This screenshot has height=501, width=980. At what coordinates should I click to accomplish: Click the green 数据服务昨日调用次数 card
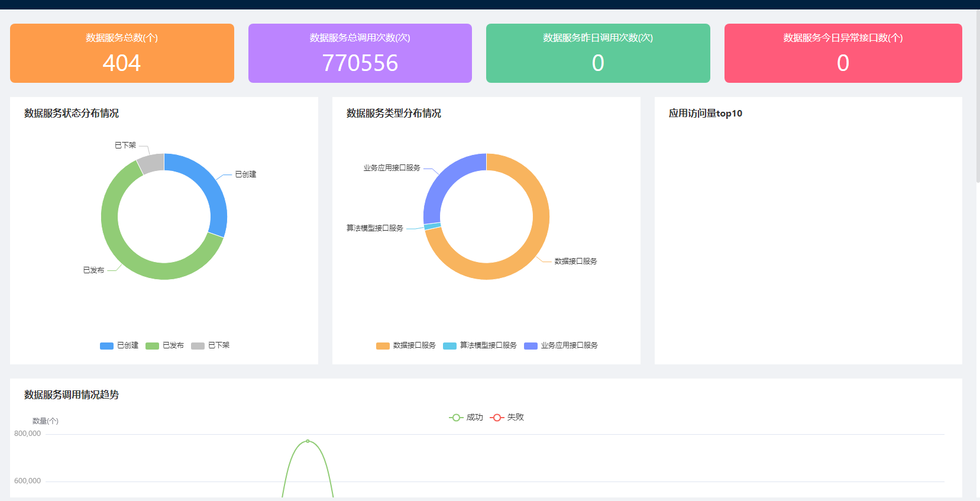598,53
